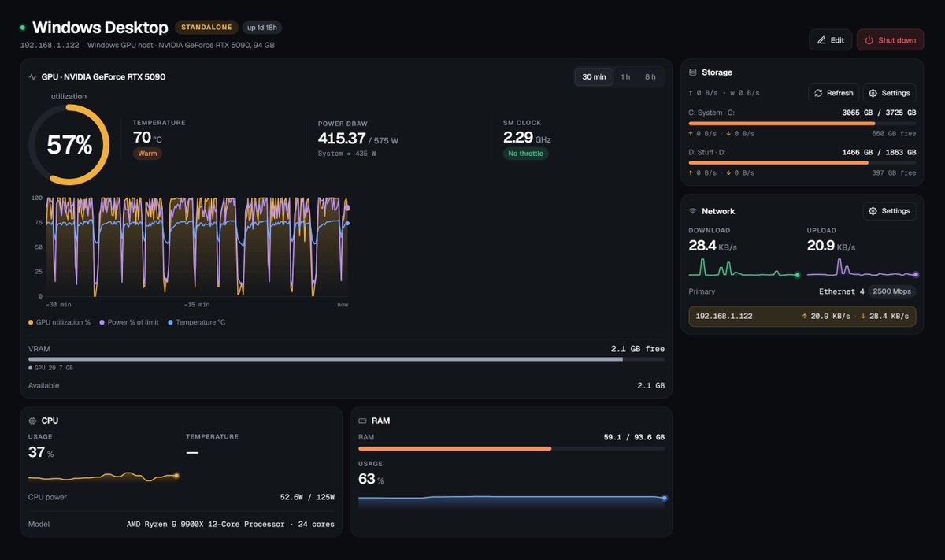
Task: Click the AMD Ryzen 9 9900X model text
Action: 231,525
